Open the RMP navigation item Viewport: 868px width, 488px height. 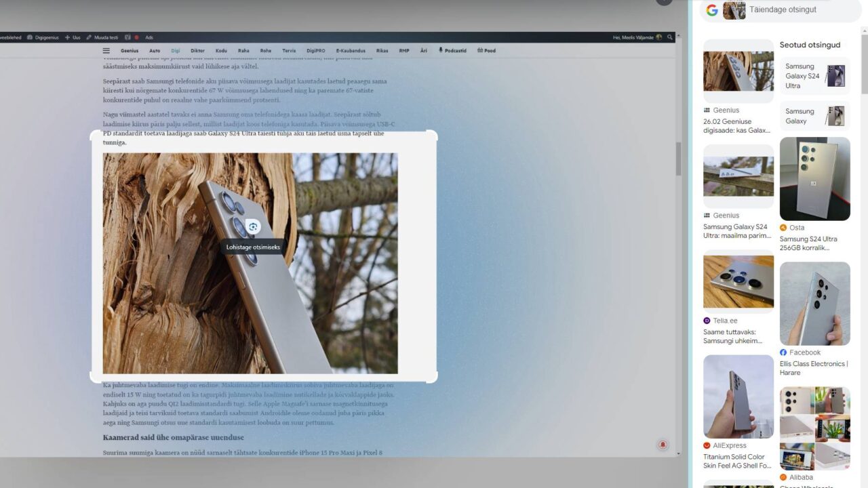coord(404,50)
